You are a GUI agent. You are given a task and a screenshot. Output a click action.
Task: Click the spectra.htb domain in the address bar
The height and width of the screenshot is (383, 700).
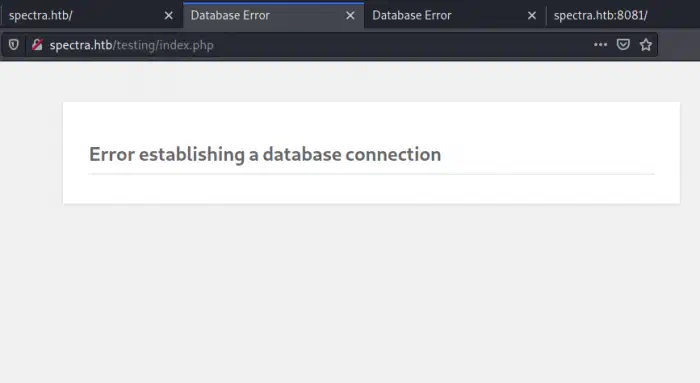coord(81,45)
